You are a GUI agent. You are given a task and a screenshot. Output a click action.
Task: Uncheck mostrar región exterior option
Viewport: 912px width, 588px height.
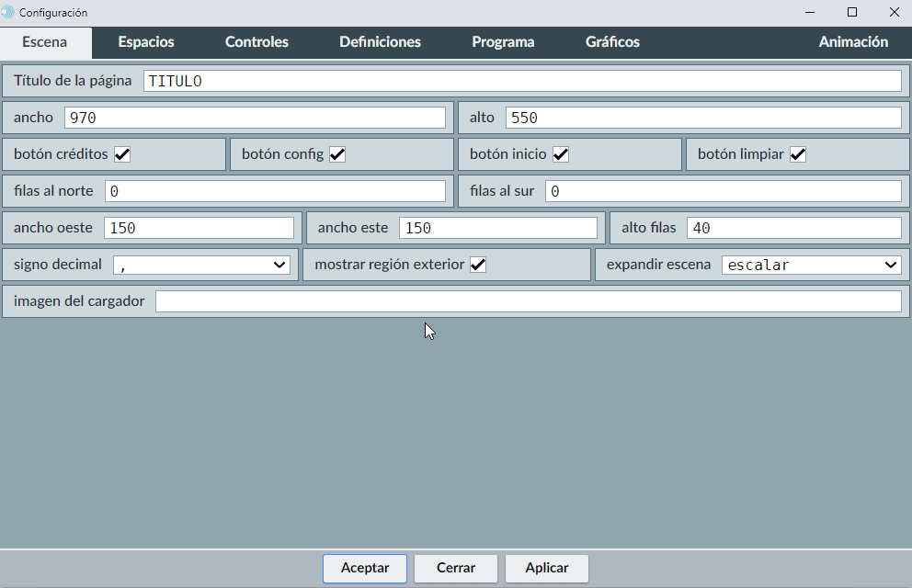478,265
